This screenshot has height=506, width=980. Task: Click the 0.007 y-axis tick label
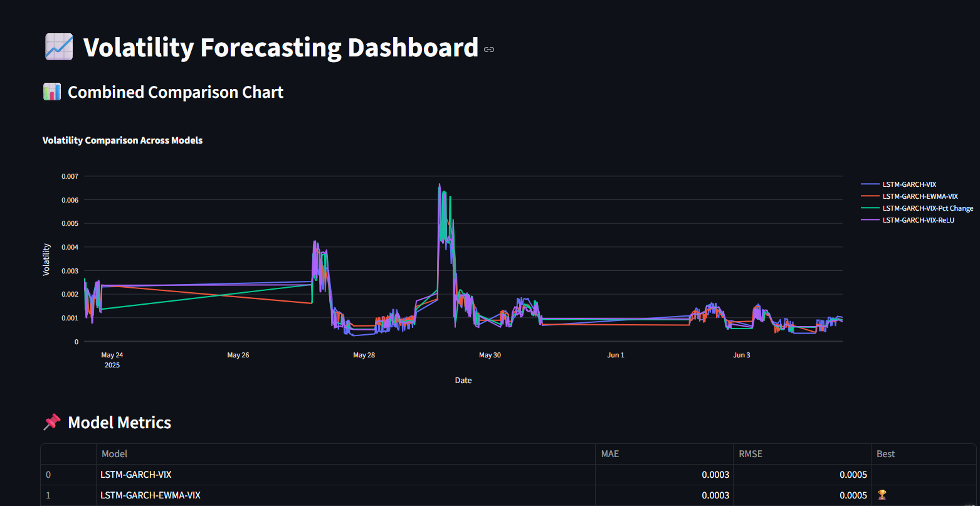click(70, 176)
